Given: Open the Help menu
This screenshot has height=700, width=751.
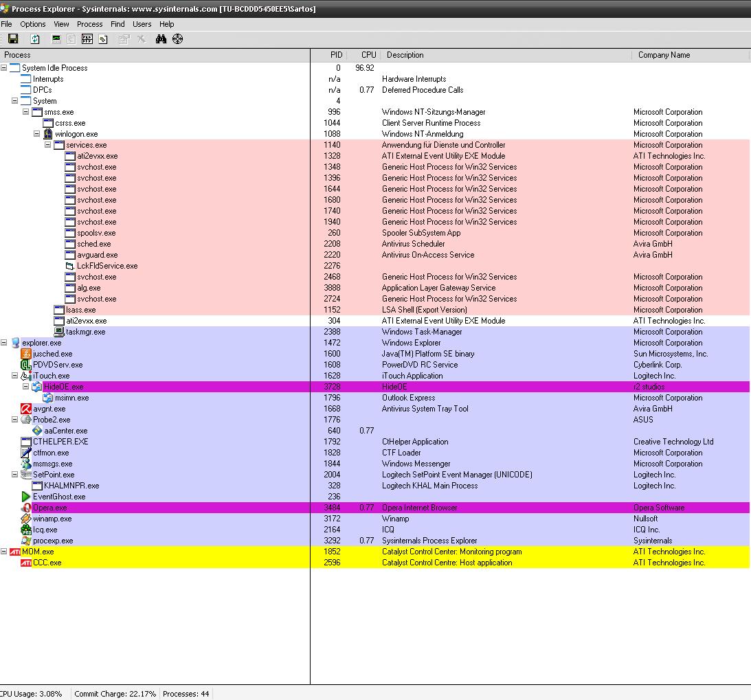Looking at the screenshot, I should [167, 24].
